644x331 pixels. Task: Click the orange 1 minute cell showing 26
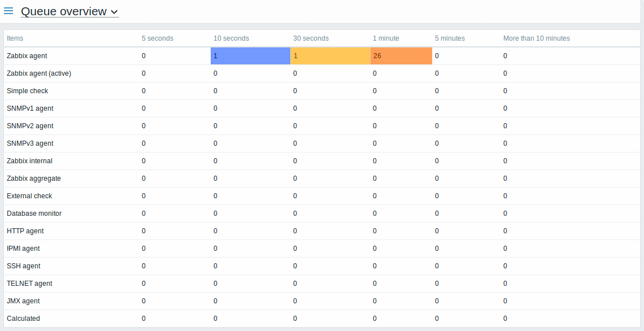coord(401,56)
